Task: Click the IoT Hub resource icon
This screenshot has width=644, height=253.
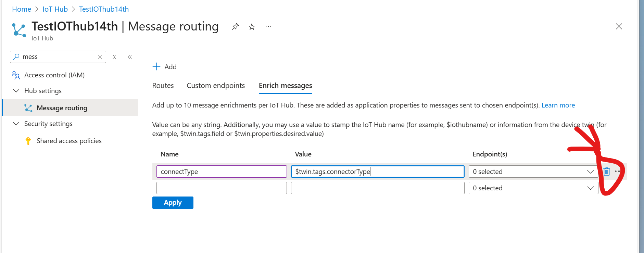Action: (x=19, y=30)
